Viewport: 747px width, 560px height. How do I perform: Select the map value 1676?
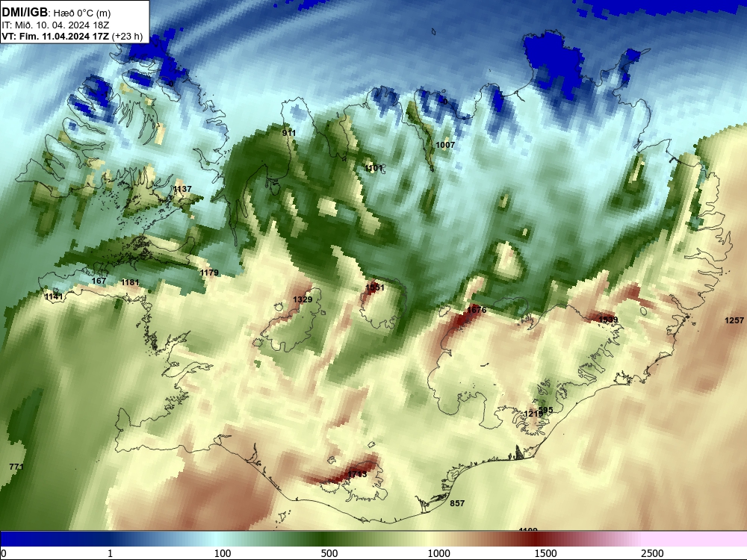pyautogui.click(x=477, y=310)
